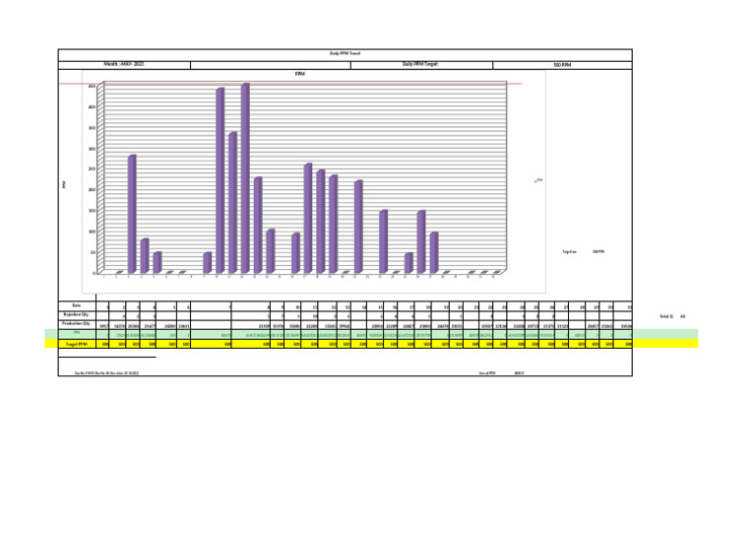Click the "500 PPM" target value cell

pos(562,65)
